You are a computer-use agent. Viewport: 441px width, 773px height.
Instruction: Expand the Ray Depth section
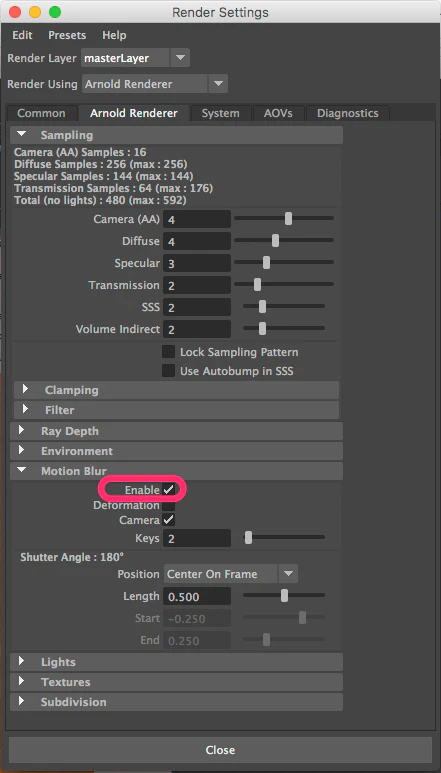pos(176,431)
